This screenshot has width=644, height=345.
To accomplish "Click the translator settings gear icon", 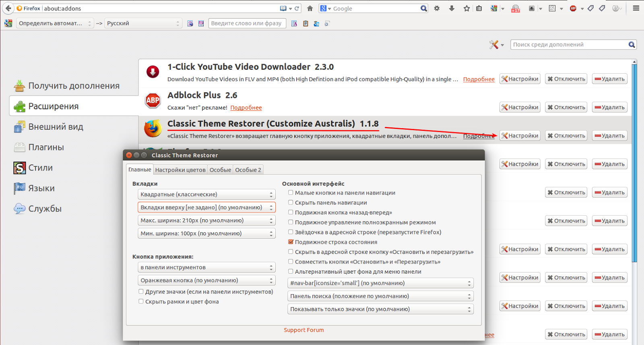I will 327,24.
